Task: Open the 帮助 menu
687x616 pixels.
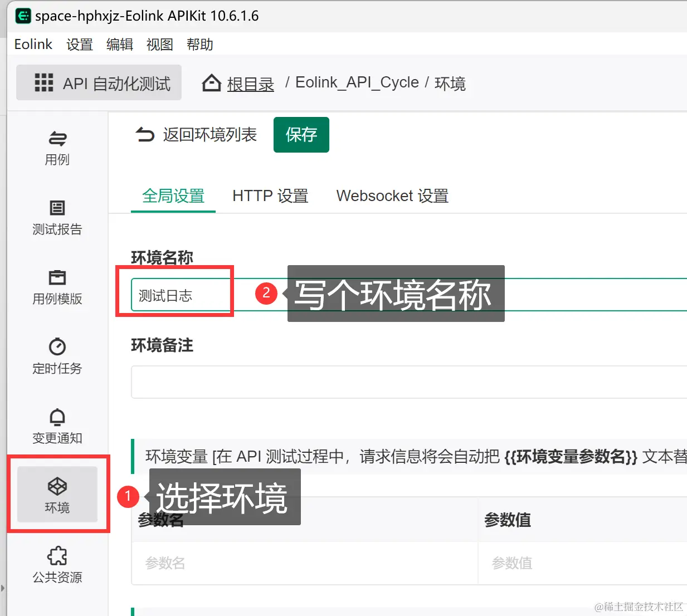Action: [200, 45]
